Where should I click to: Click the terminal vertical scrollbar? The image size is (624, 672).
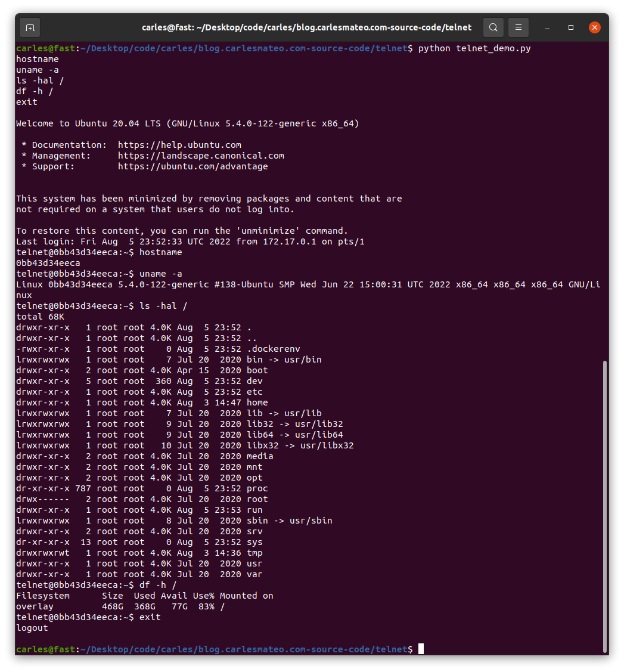tap(605, 506)
